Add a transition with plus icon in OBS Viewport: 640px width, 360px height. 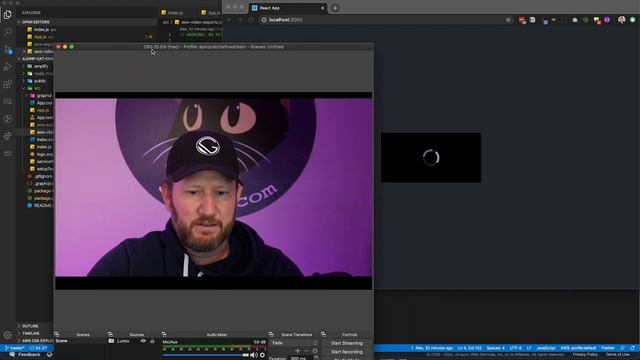(297, 351)
